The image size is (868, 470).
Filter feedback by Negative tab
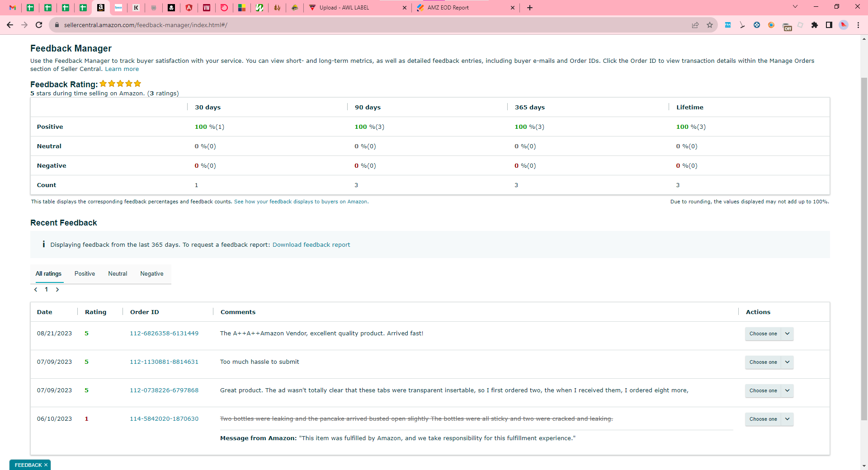[x=152, y=274]
